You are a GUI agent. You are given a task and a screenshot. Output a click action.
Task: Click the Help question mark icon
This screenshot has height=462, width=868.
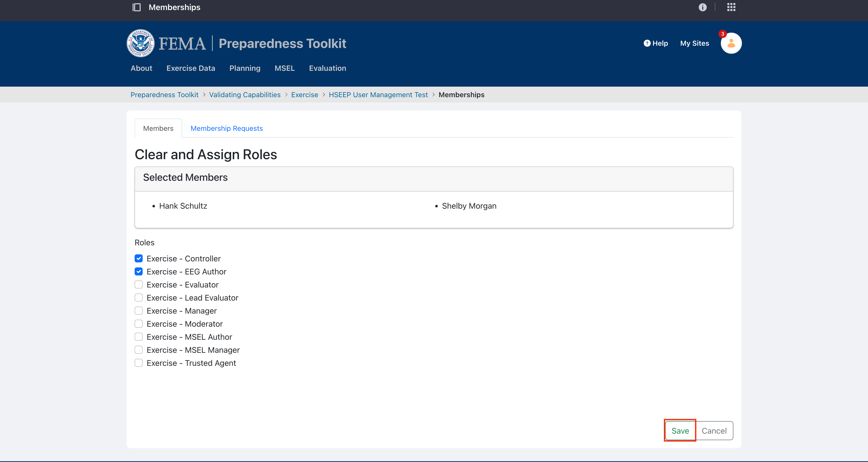[x=647, y=43]
